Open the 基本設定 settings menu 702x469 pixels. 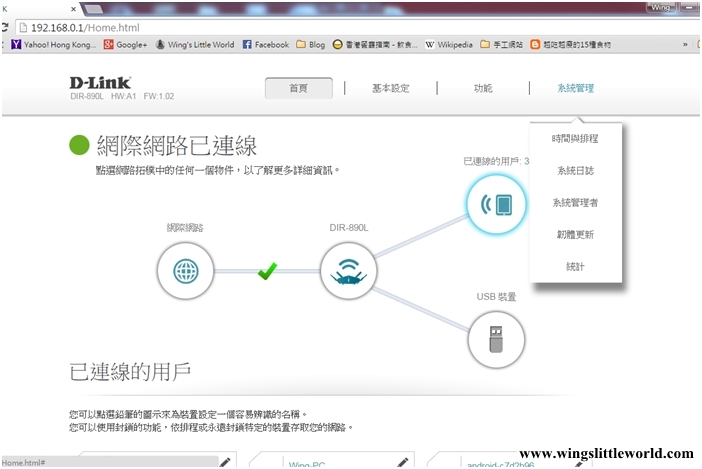point(390,88)
